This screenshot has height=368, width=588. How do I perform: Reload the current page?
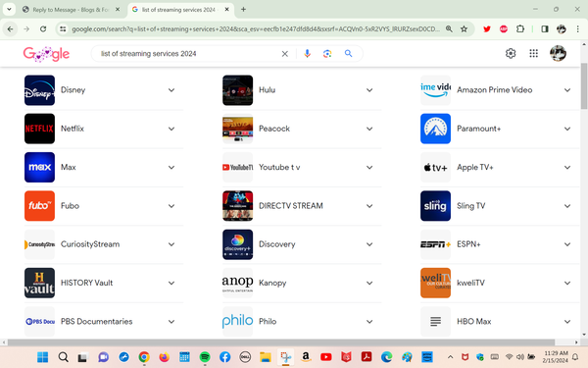pyautogui.click(x=43, y=28)
